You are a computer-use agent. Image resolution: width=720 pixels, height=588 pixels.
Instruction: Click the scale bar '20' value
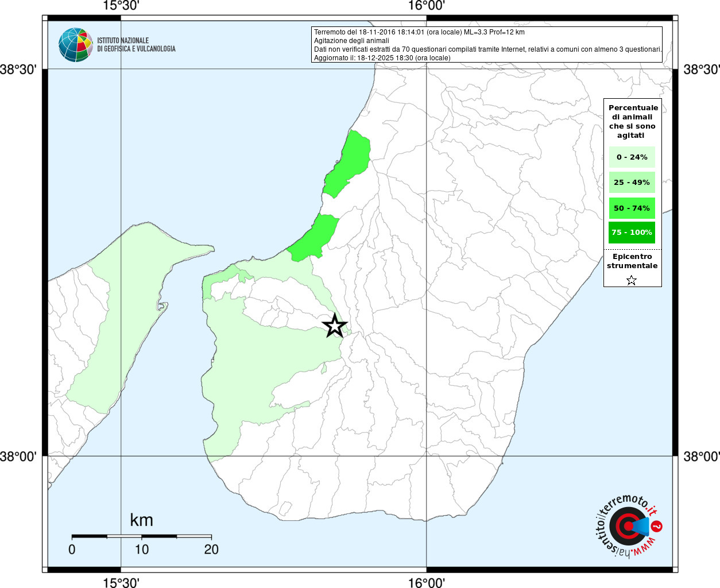pyautogui.click(x=211, y=550)
